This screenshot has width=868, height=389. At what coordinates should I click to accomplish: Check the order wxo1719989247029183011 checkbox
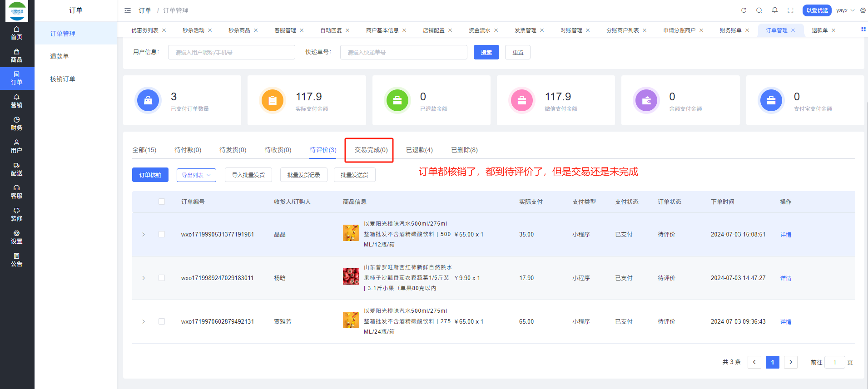(162, 278)
